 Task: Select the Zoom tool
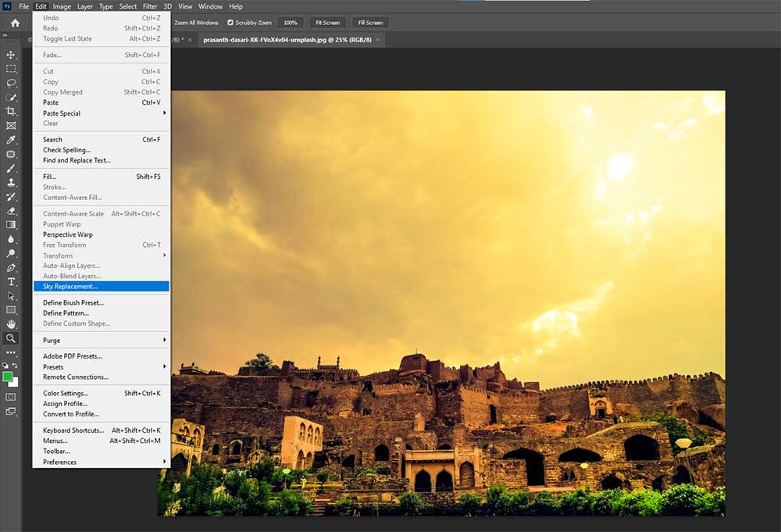coord(11,338)
